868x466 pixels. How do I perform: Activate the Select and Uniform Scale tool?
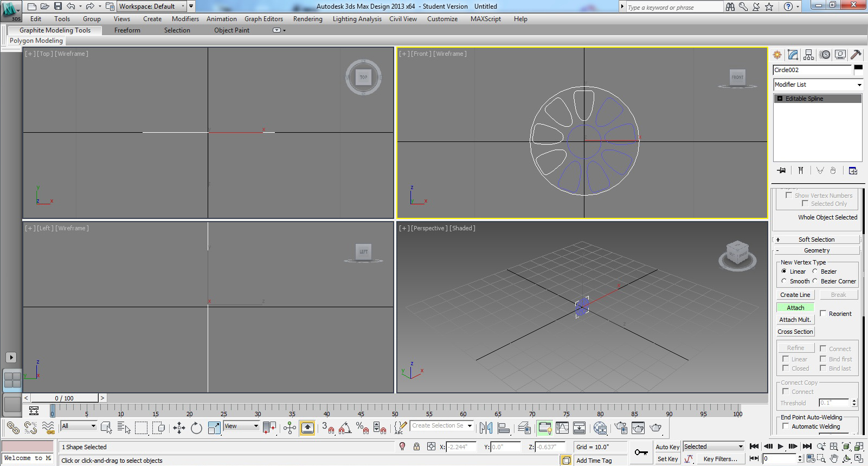tap(214, 428)
